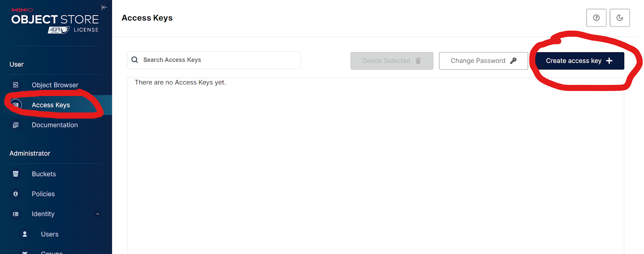Click the Delete Selected button
The width and height of the screenshot is (644, 254).
[392, 61]
